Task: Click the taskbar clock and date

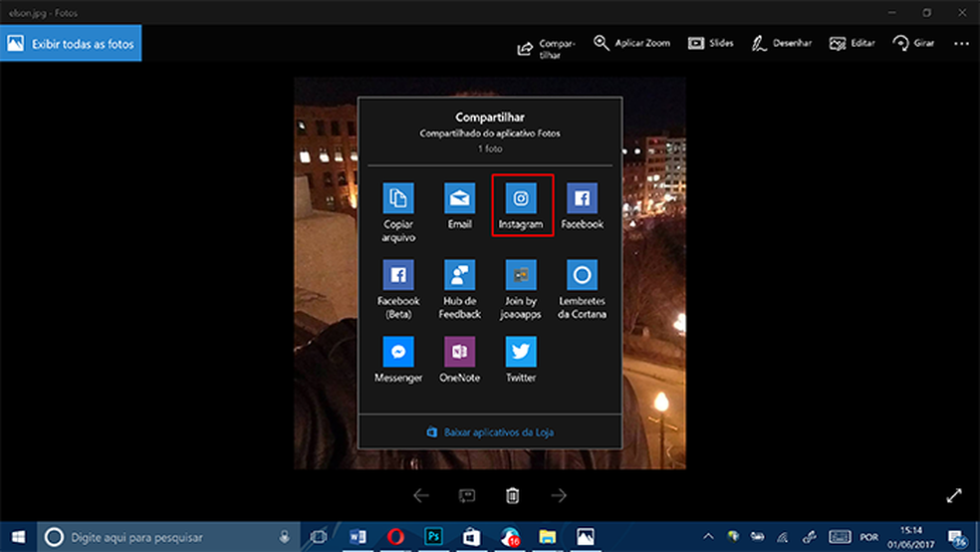Action: pos(910,538)
